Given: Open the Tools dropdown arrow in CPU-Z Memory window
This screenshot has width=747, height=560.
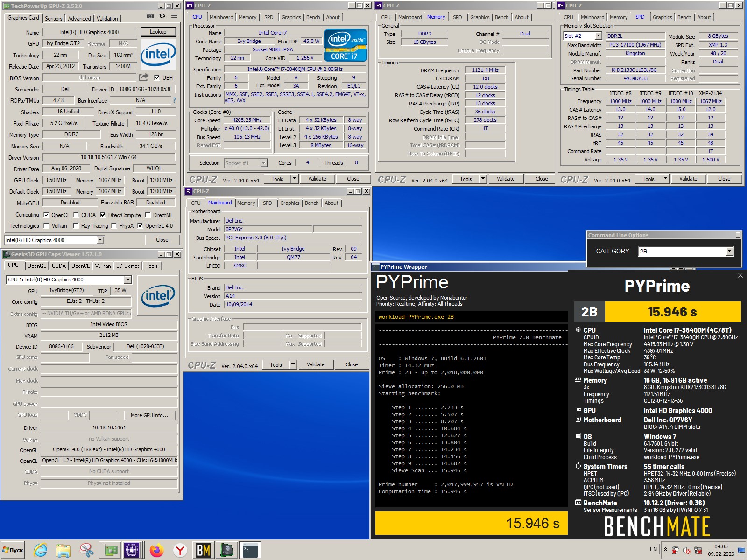Looking at the screenshot, I should [483, 179].
